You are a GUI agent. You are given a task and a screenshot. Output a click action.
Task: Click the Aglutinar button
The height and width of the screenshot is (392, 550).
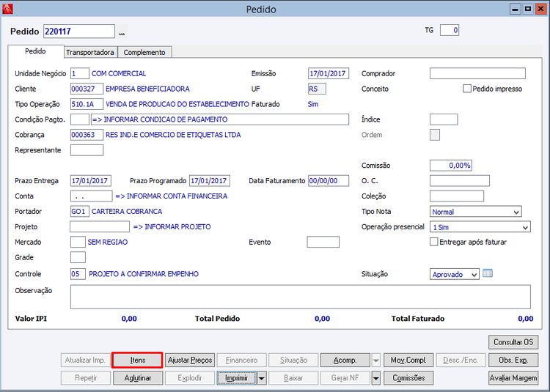138,378
